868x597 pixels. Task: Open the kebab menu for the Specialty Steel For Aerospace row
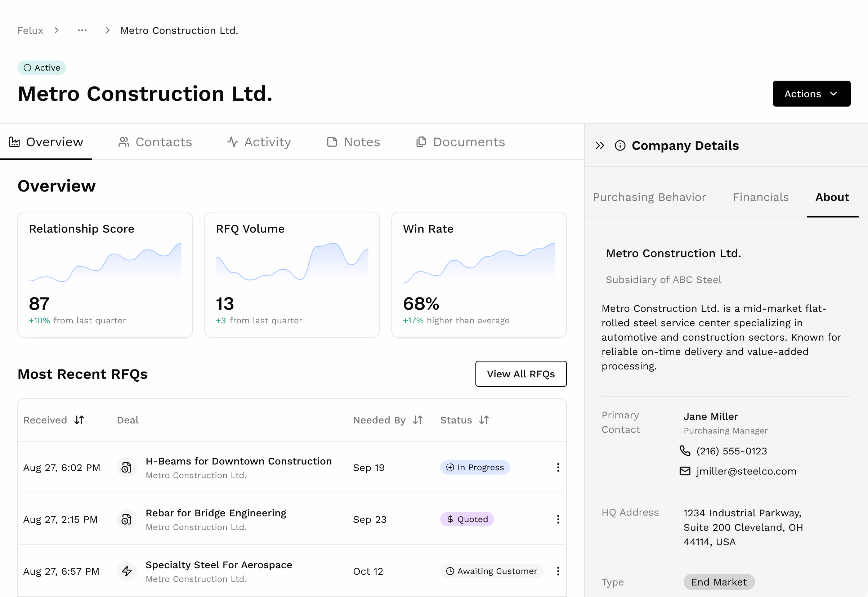[558, 571]
